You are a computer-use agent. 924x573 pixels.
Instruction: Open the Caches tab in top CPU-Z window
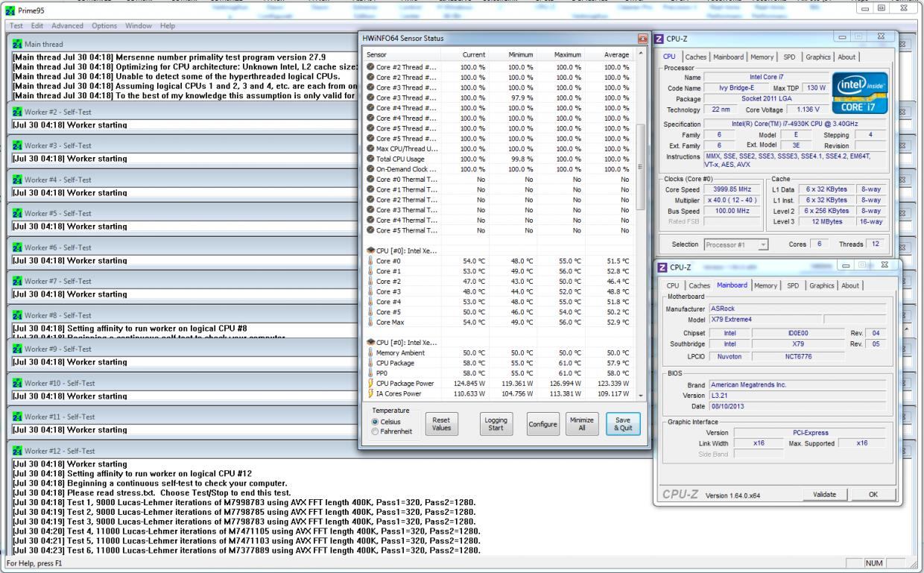[x=694, y=57]
